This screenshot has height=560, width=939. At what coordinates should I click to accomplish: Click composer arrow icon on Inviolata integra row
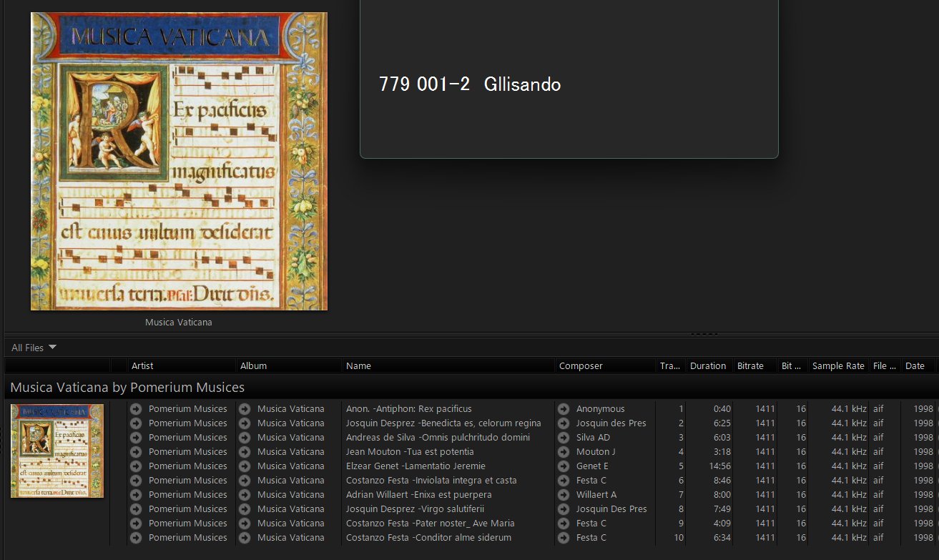click(x=564, y=481)
